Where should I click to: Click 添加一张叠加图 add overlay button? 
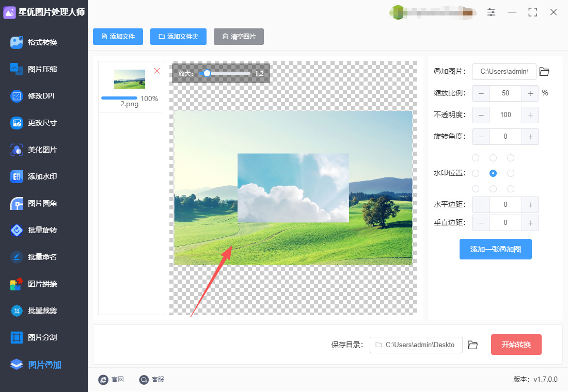(x=496, y=249)
